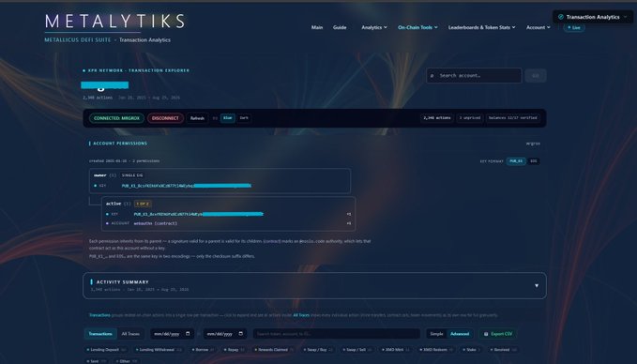Toggle the Received filter chip

pyautogui.click(x=504, y=350)
